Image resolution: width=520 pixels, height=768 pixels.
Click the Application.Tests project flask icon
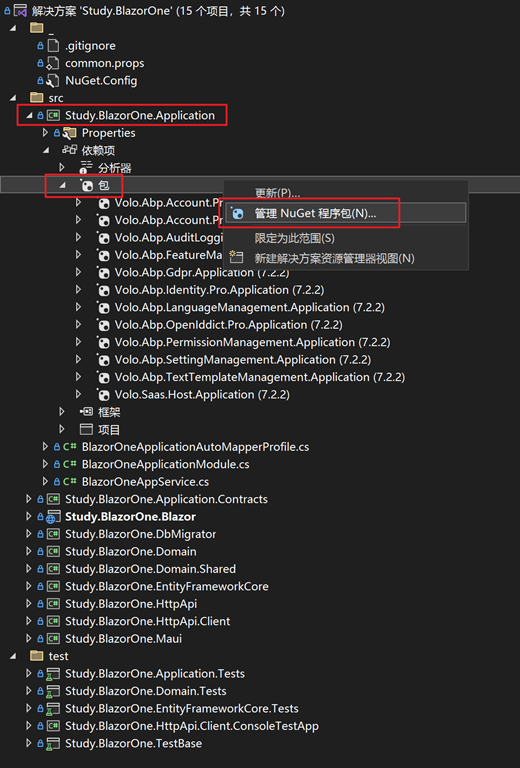pyautogui.click(x=53, y=674)
